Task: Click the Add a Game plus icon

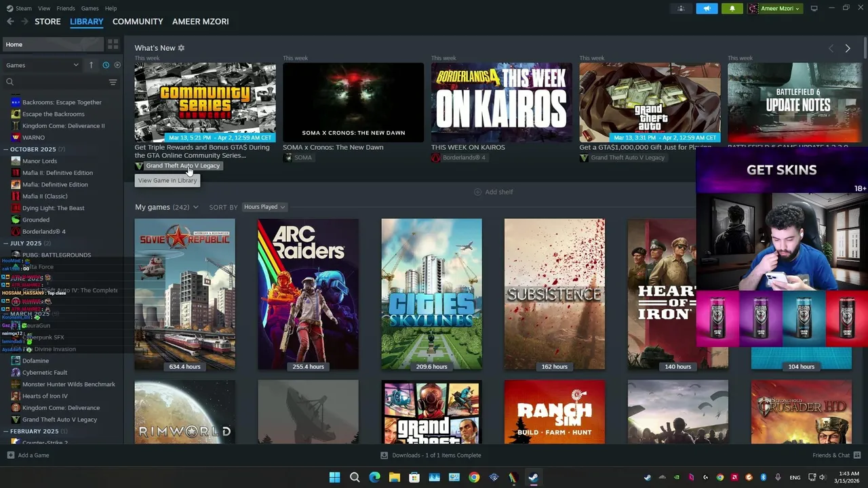Action: click(x=10, y=455)
